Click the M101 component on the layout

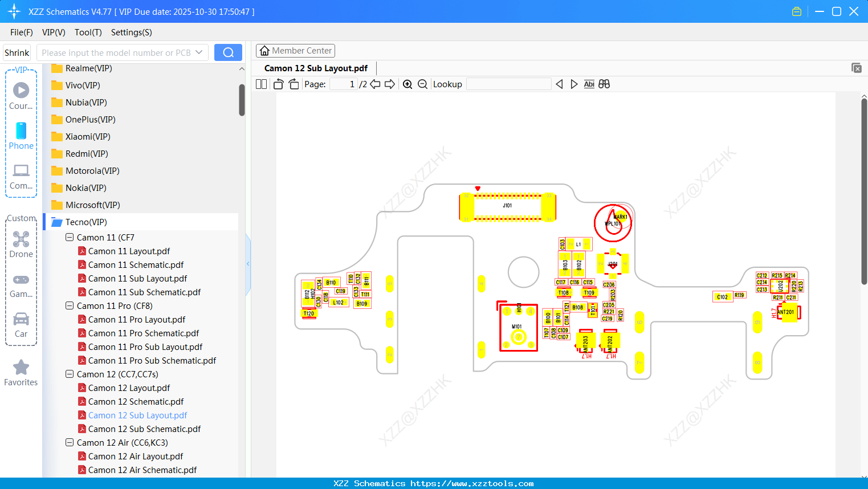click(519, 327)
